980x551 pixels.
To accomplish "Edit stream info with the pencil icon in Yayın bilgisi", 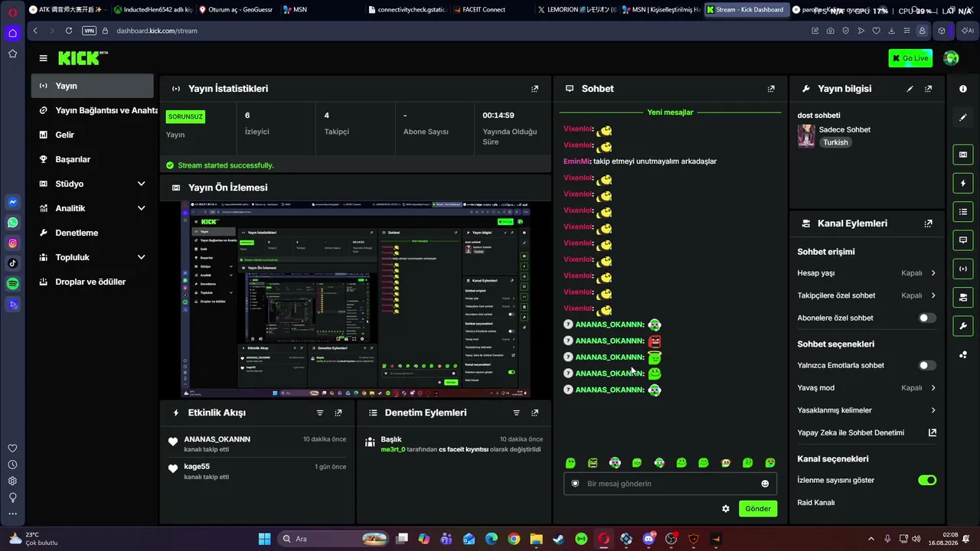I will 910,89.
